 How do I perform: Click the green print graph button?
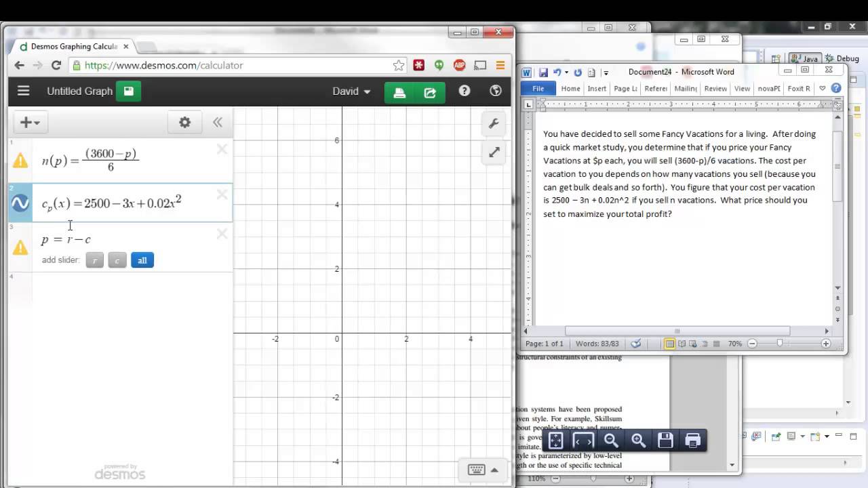click(399, 92)
